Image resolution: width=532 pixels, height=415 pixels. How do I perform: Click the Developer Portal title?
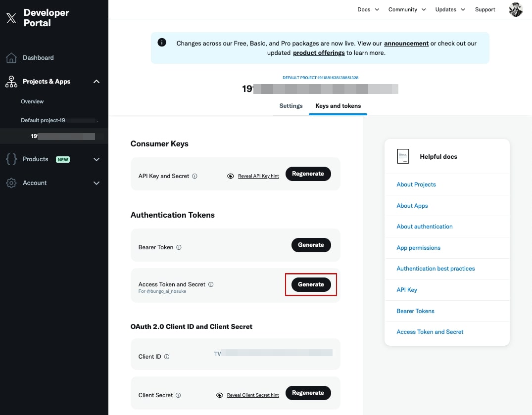(x=46, y=18)
